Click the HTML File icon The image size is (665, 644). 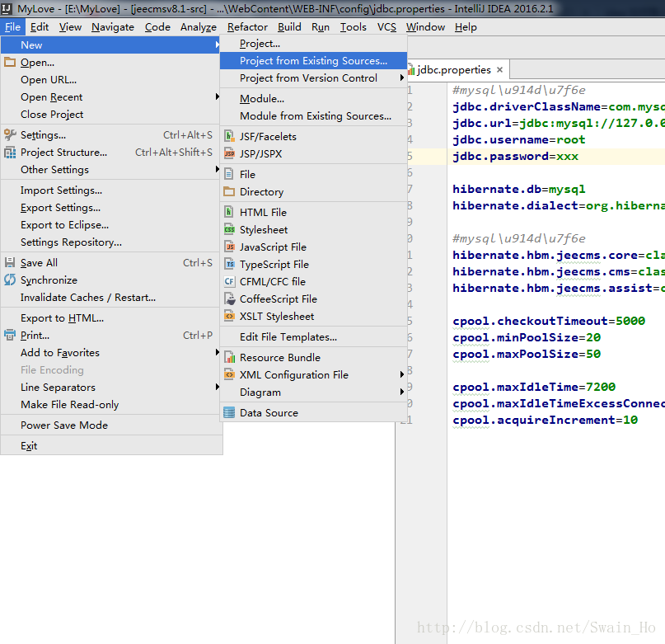[x=229, y=212]
